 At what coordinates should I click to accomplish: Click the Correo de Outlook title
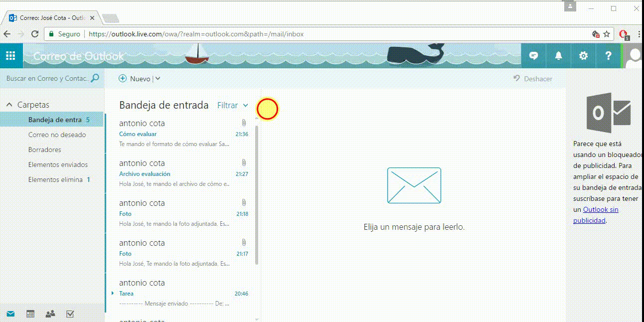(x=78, y=56)
